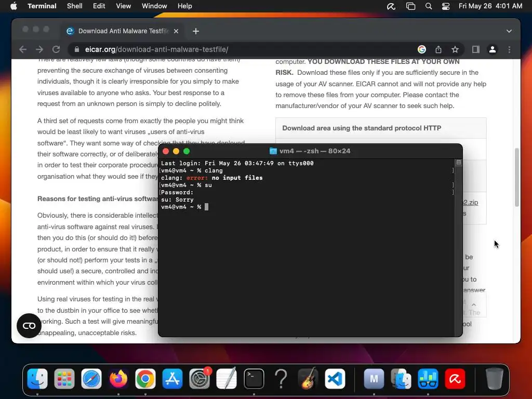
Task: Open the Window menu
Action: pyautogui.click(x=154, y=6)
